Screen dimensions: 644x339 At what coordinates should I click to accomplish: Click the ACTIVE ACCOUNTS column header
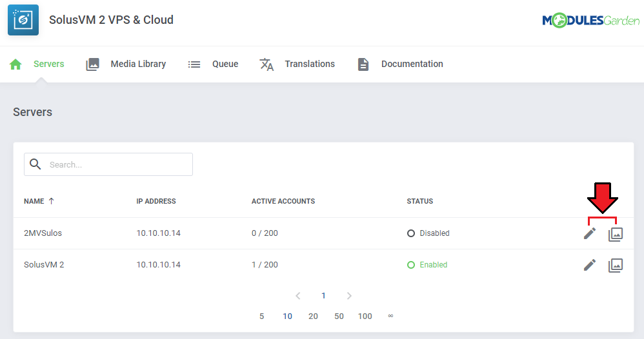click(x=283, y=201)
